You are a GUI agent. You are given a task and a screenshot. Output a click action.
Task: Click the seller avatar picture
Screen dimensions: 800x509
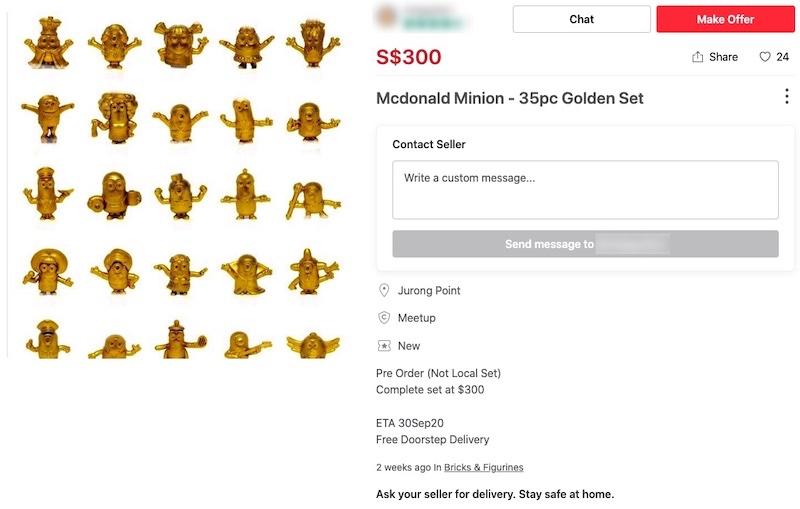click(x=388, y=17)
